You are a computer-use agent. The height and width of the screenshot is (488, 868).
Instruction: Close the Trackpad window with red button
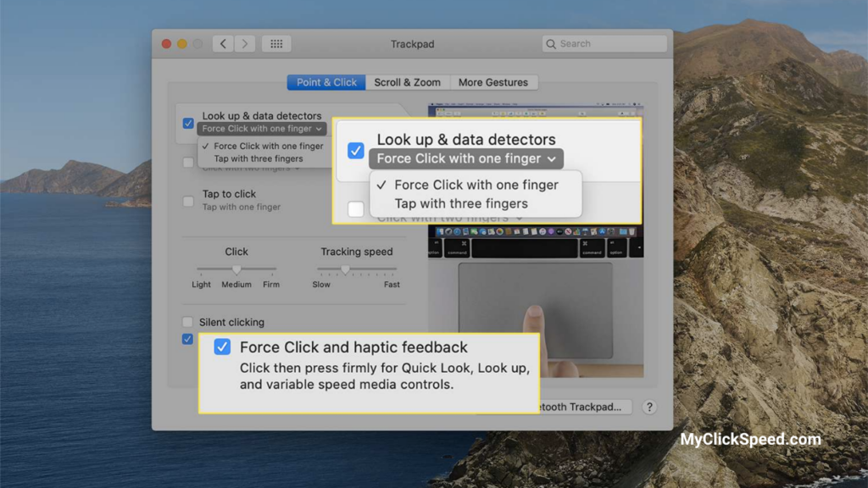pyautogui.click(x=166, y=44)
